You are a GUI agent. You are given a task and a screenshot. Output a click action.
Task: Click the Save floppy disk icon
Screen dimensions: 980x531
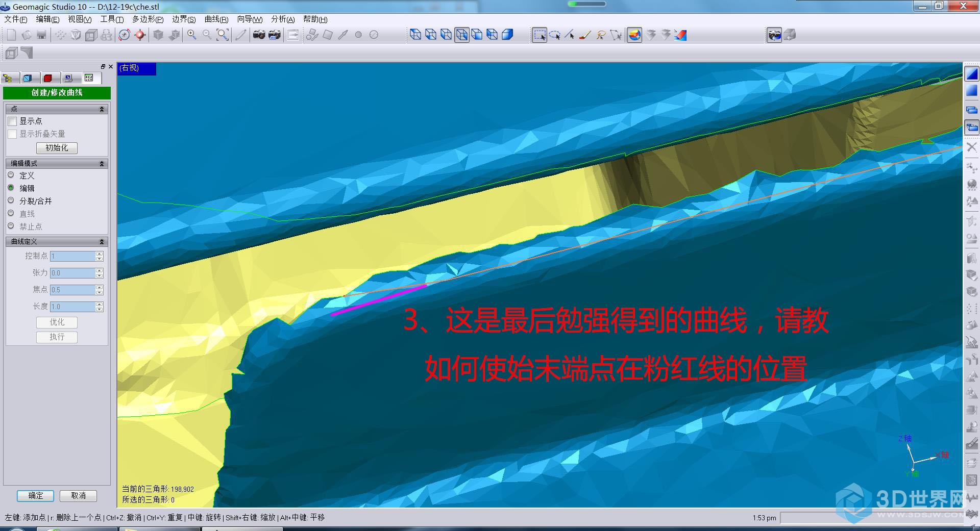(42, 35)
